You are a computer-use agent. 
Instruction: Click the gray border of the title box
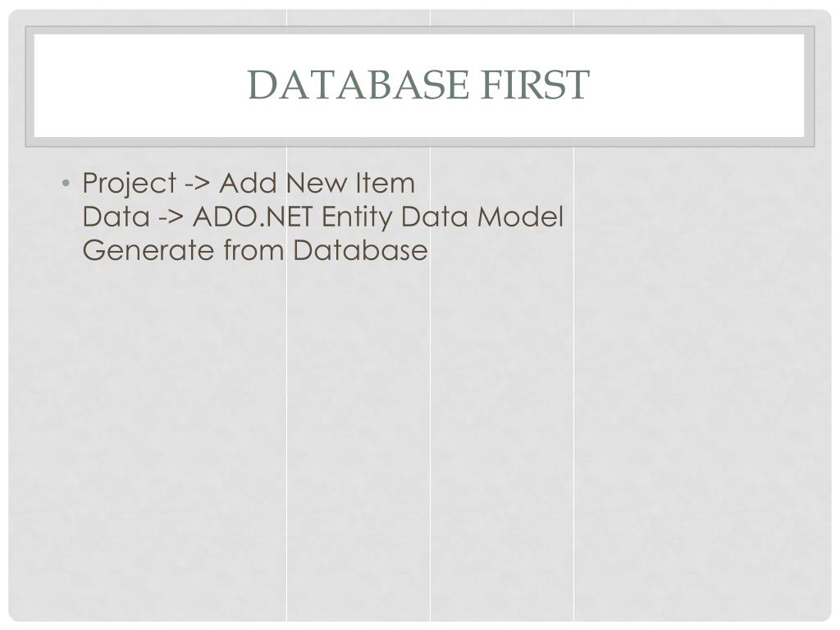click(x=30, y=85)
